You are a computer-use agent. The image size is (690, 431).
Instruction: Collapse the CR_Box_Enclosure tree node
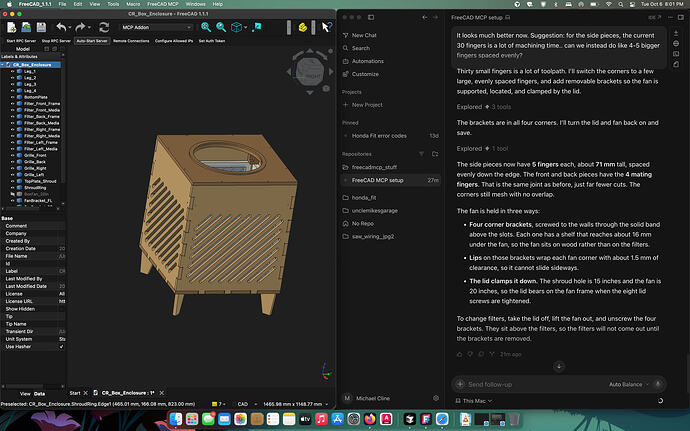click(x=3, y=65)
